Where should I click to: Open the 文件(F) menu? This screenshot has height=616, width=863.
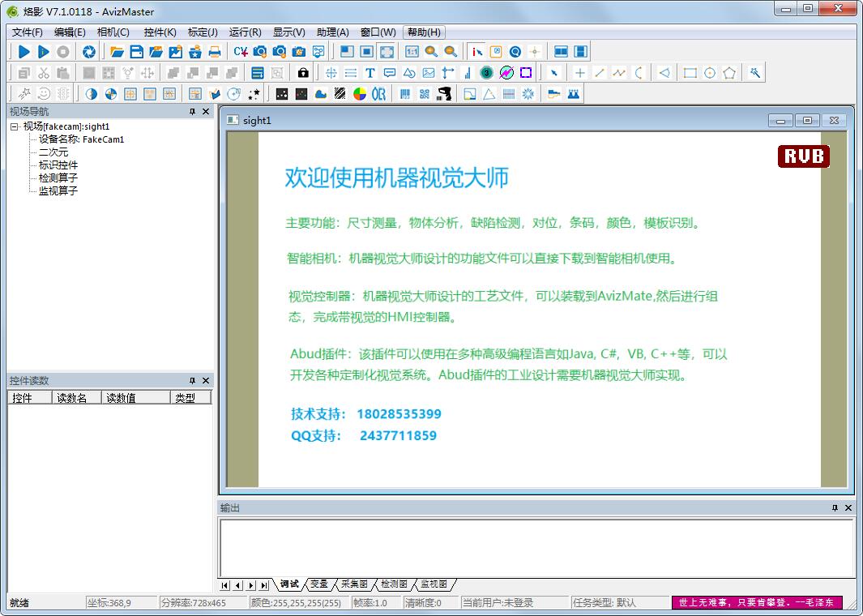pyautogui.click(x=27, y=32)
